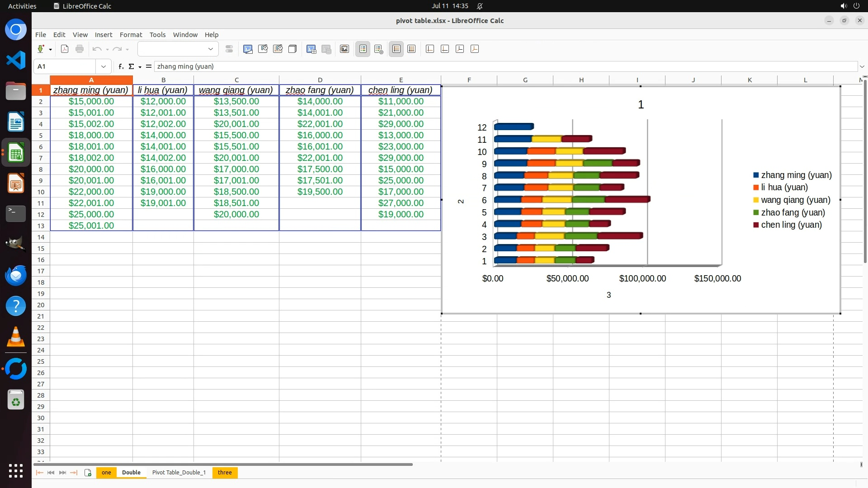Expand the Name Box dropdown arrow

tap(104, 66)
